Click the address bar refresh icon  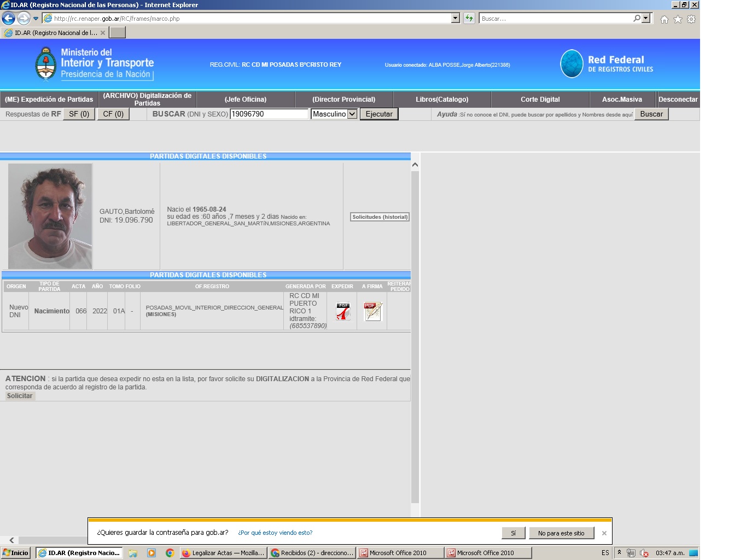click(469, 19)
